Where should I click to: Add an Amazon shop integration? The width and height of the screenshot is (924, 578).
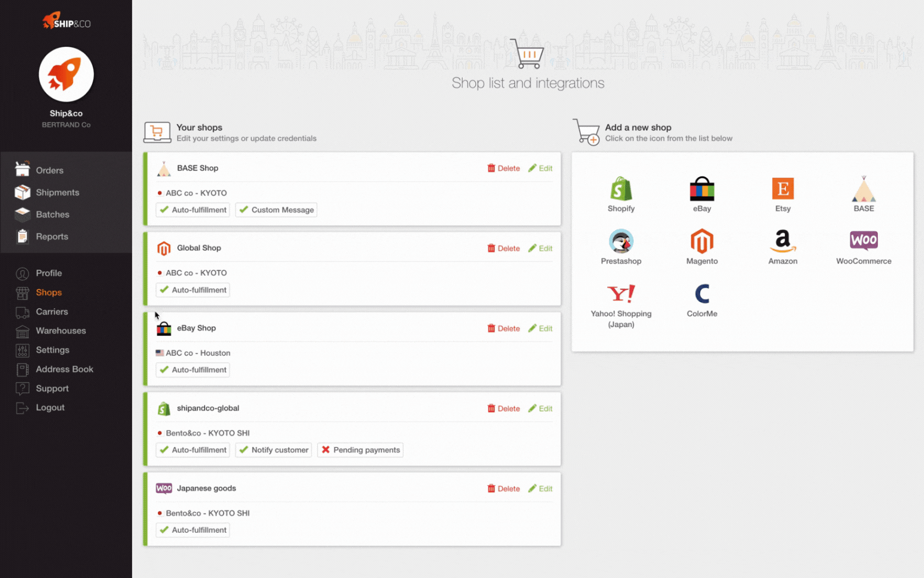783,247
